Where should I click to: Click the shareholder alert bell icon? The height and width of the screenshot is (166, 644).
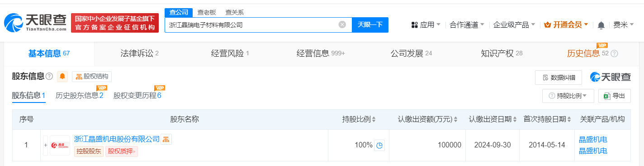click(x=62, y=77)
